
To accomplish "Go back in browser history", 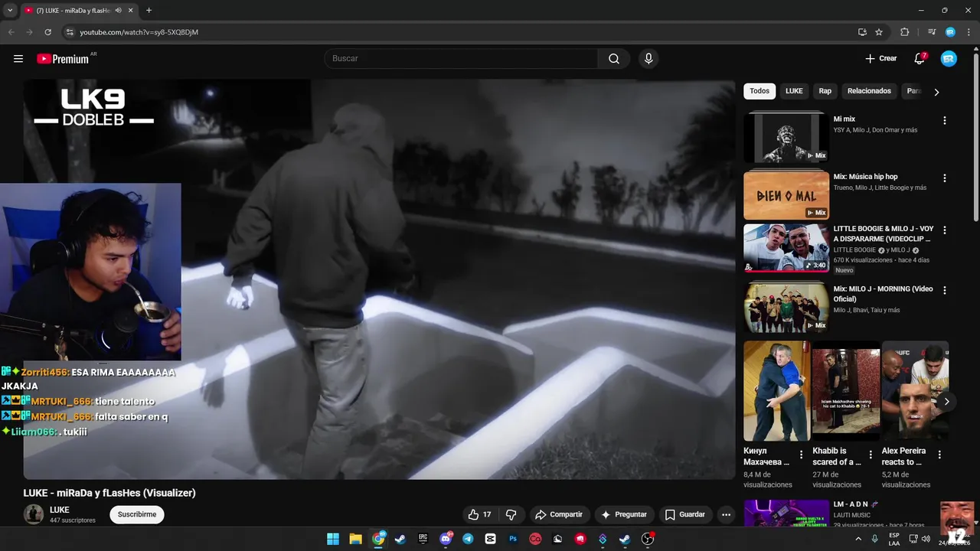I will pyautogui.click(x=11, y=32).
